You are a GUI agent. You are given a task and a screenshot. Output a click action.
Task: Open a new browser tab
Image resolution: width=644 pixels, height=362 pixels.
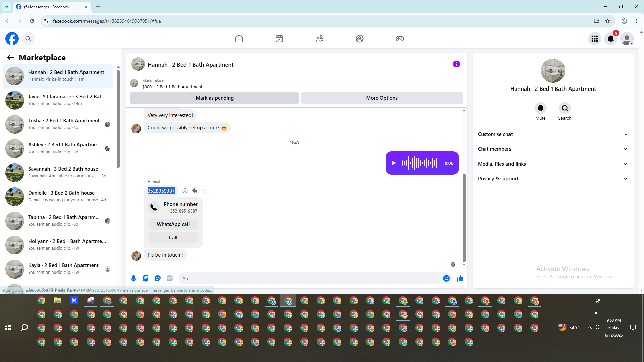click(x=98, y=7)
